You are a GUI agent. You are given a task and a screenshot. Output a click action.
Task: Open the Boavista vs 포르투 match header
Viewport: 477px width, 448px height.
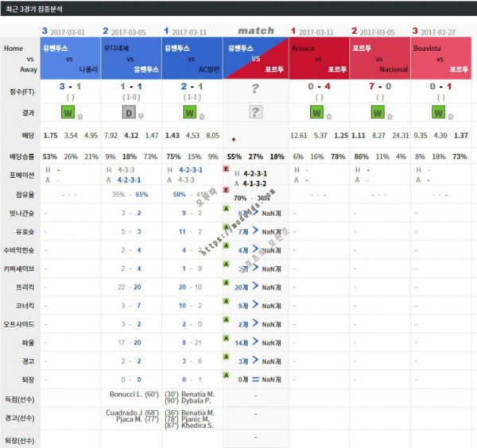pos(441,58)
